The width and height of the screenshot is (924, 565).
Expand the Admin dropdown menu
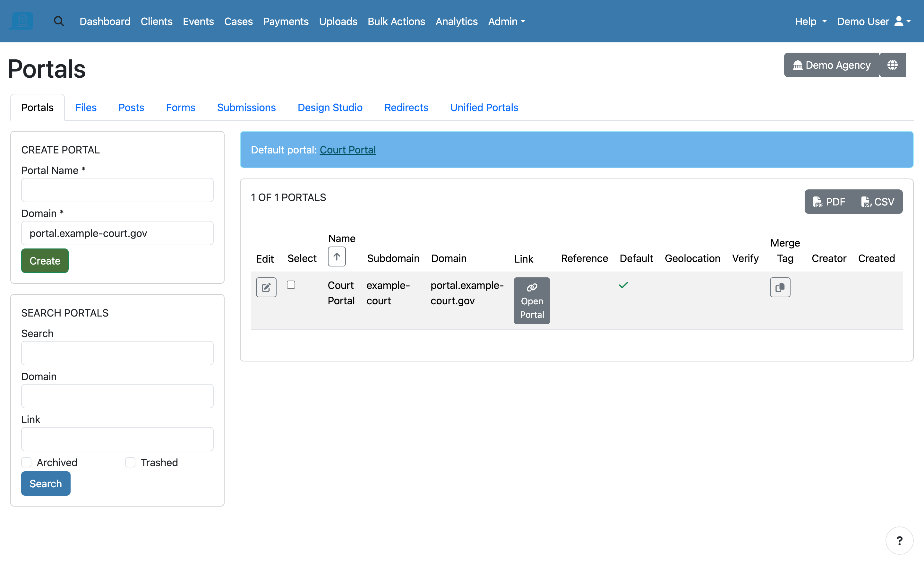(506, 22)
